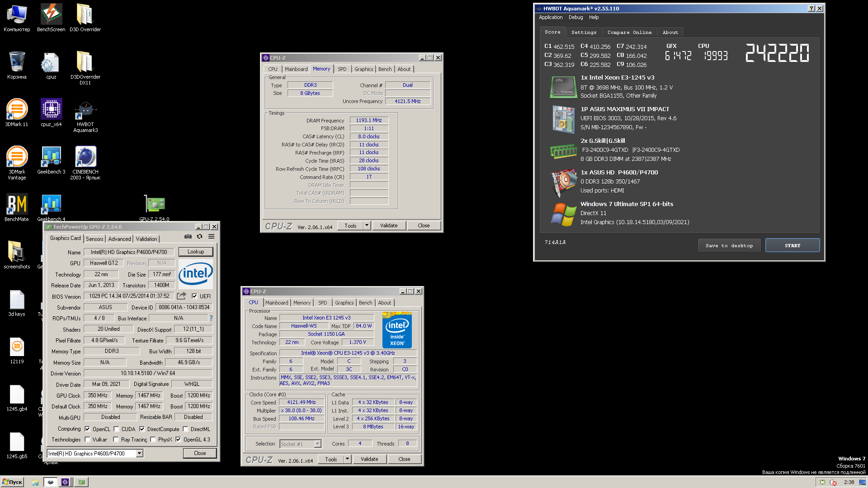Switch to SPD tab in CPU-Z Memory window
868x488 pixels.
pos(342,69)
